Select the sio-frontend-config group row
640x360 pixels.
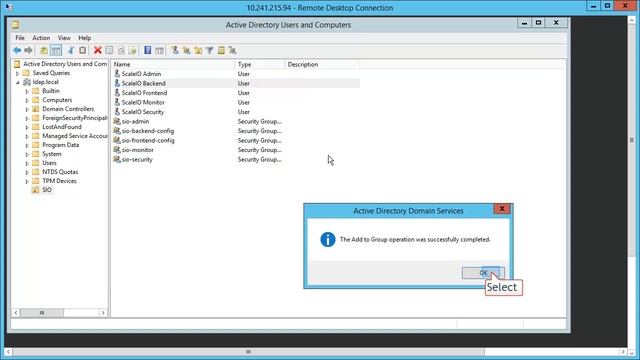[x=236, y=140]
